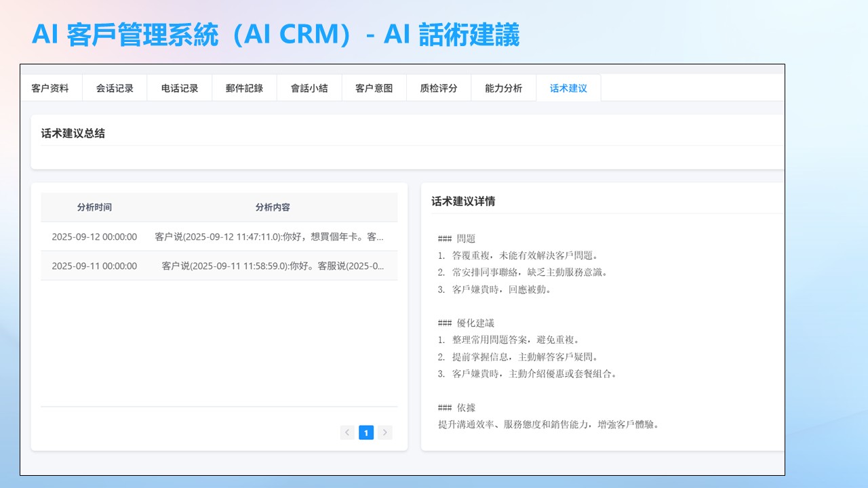Click the 话术建议总结 section heading
This screenshot has height=488, width=868.
pos(73,134)
